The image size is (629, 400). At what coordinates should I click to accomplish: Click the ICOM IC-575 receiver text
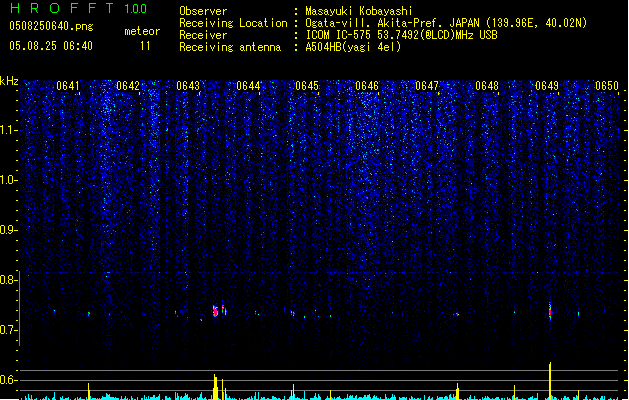click(x=401, y=35)
